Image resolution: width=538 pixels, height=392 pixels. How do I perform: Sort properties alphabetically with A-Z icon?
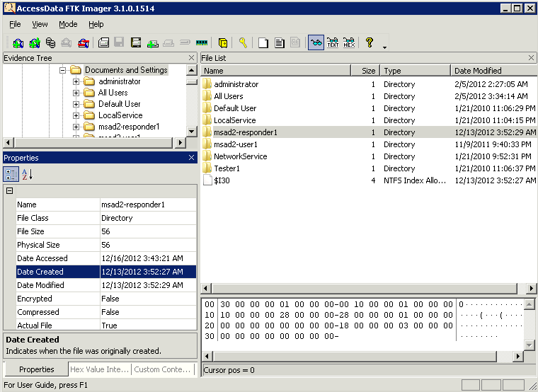(x=27, y=174)
